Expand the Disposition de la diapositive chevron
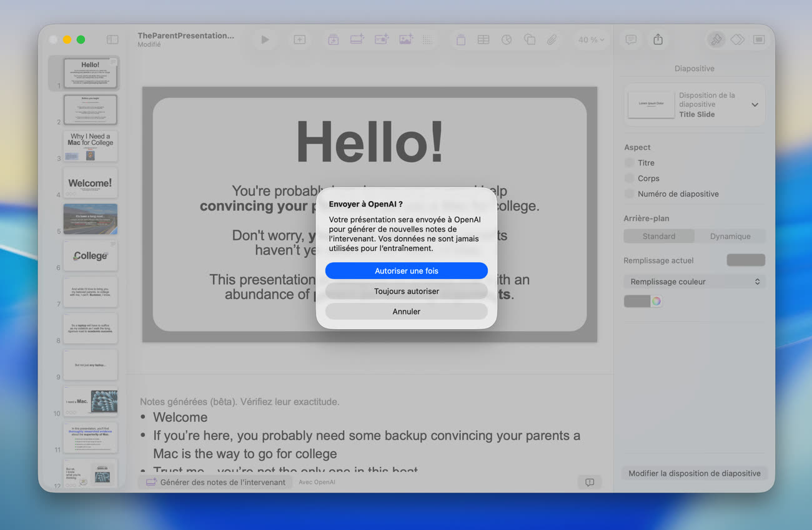 point(755,105)
